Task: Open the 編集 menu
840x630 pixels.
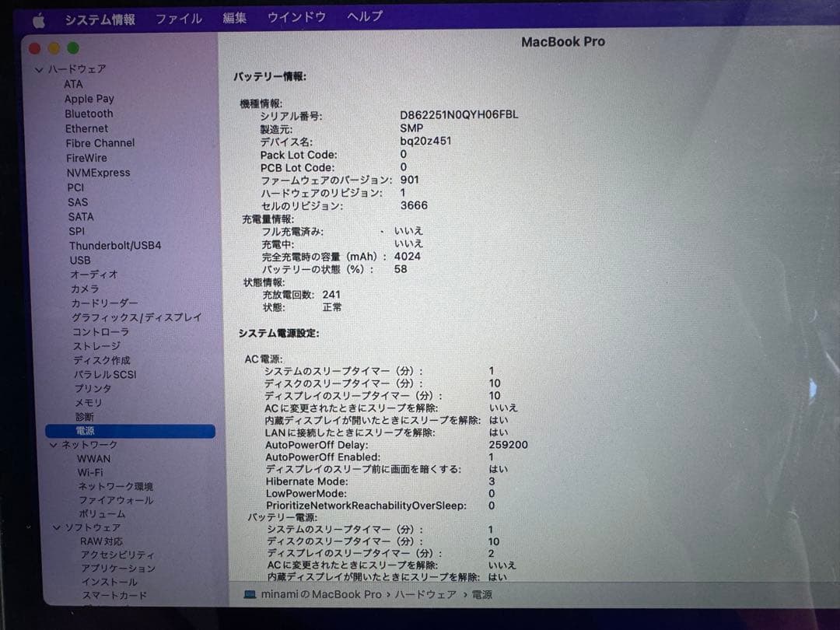Action: [235, 18]
